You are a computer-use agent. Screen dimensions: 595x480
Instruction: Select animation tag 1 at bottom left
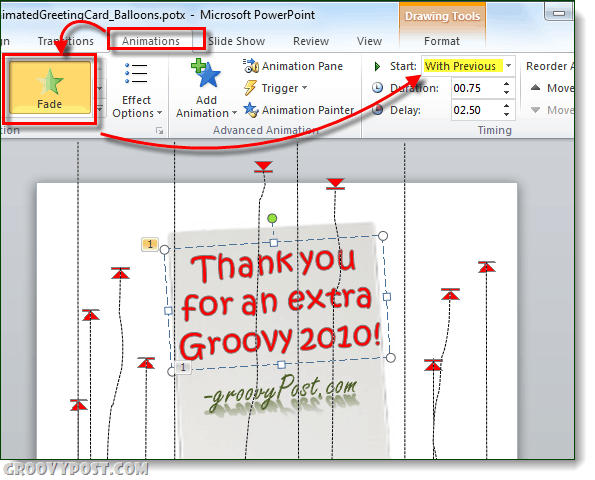click(183, 367)
